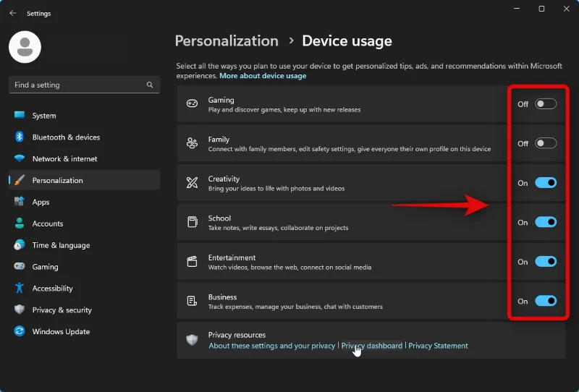Click the Accessibility figure icon
The height and width of the screenshot is (392, 579).
point(20,288)
